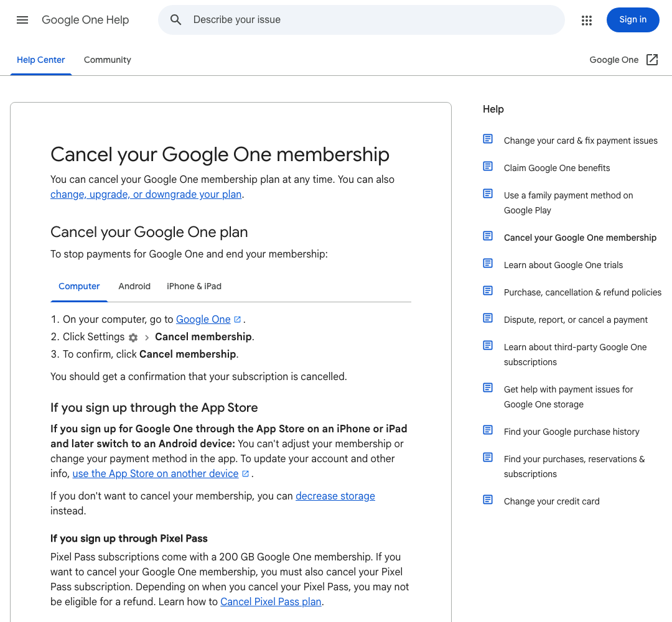This screenshot has height=622, width=672.
Task: Open use the App Store on another device link
Action: [156, 474]
